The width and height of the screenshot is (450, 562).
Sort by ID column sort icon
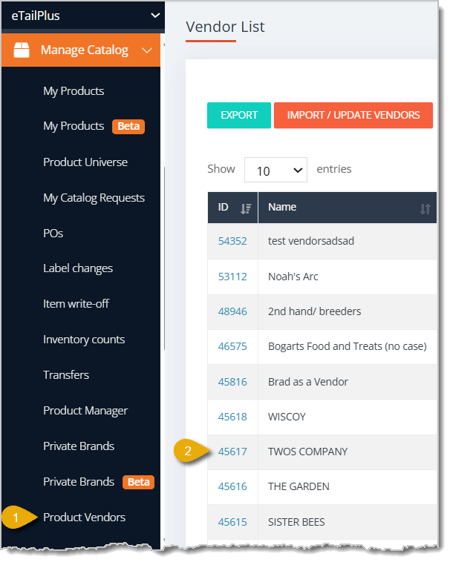(x=246, y=209)
